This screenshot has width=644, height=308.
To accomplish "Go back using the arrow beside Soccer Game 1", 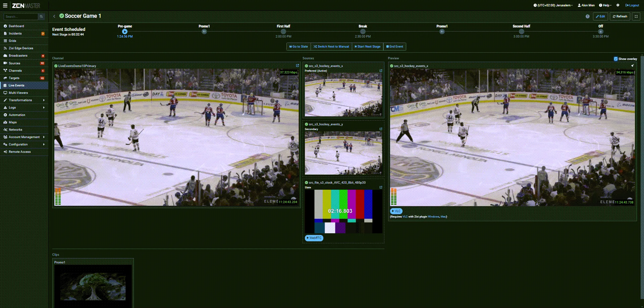I will tap(54, 16).
